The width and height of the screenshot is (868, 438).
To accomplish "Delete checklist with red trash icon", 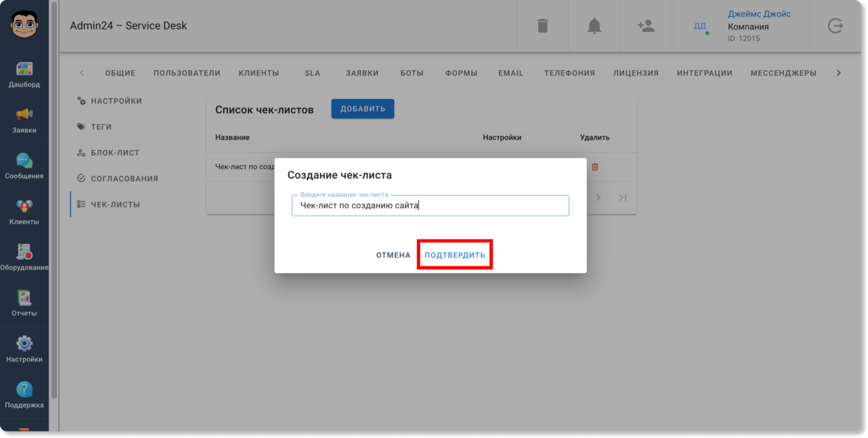I will [x=595, y=167].
